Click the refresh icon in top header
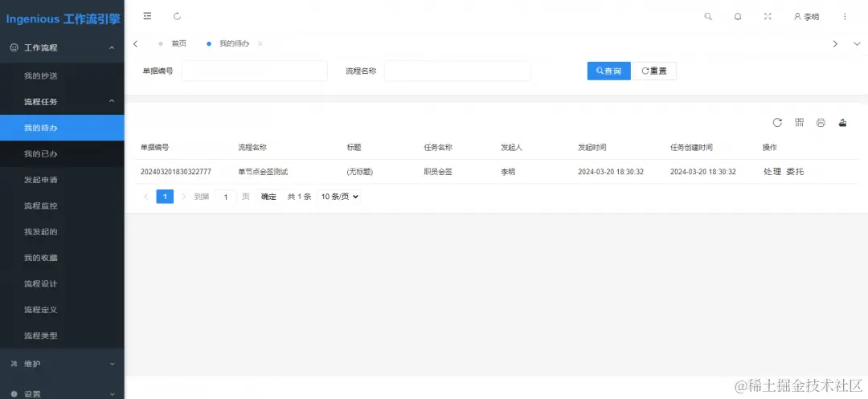The image size is (868, 399). [177, 16]
